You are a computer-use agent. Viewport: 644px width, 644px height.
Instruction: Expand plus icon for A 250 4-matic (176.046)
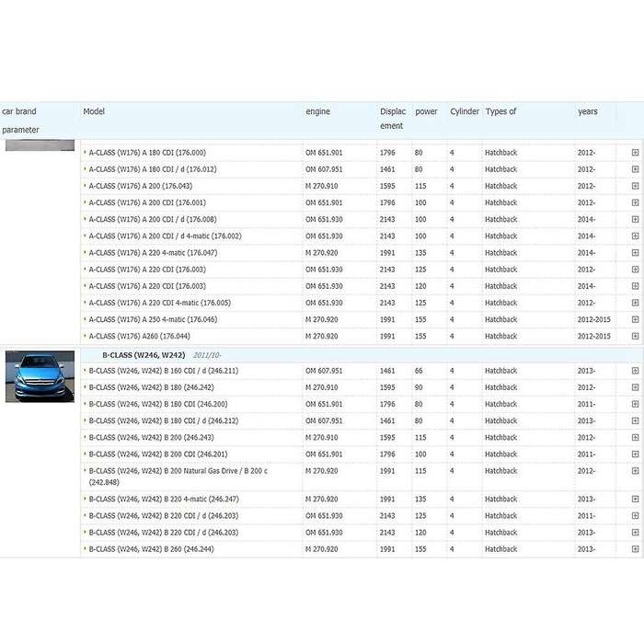635,319
